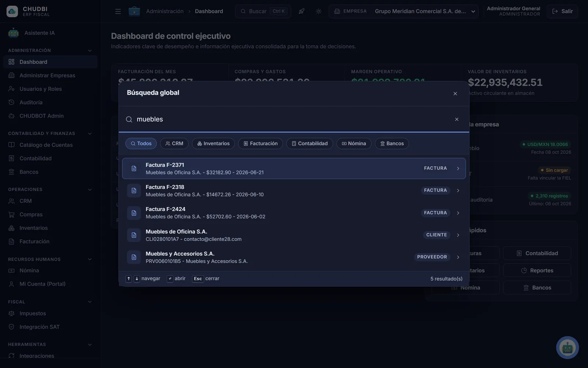Open Administrar Empresas in sidebar

(50, 75)
